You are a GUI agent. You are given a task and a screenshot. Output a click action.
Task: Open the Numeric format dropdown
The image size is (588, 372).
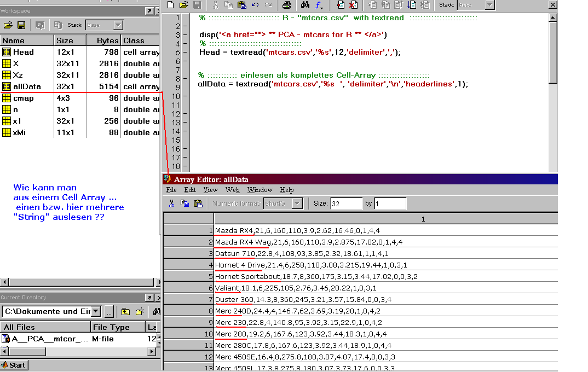pos(297,204)
